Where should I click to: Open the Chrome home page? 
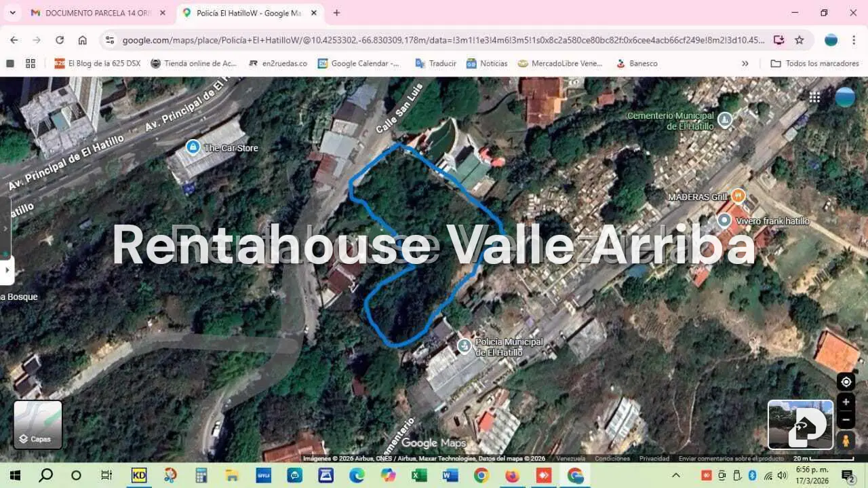82,40
